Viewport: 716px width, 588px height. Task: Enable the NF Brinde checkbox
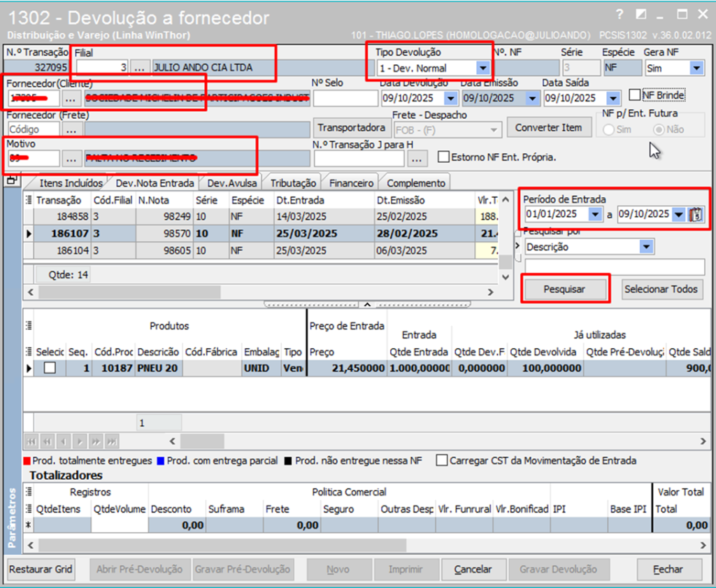click(635, 95)
